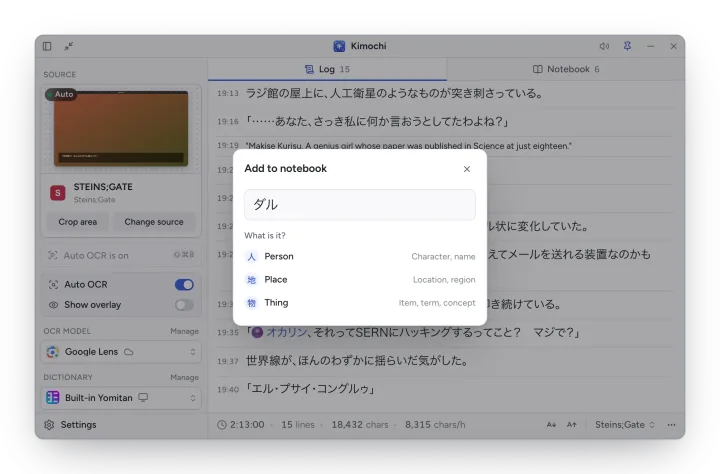Click the STEINS;GATE source preview thumbnail
Viewport: 720px width, 474px height.
pos(121,129)
